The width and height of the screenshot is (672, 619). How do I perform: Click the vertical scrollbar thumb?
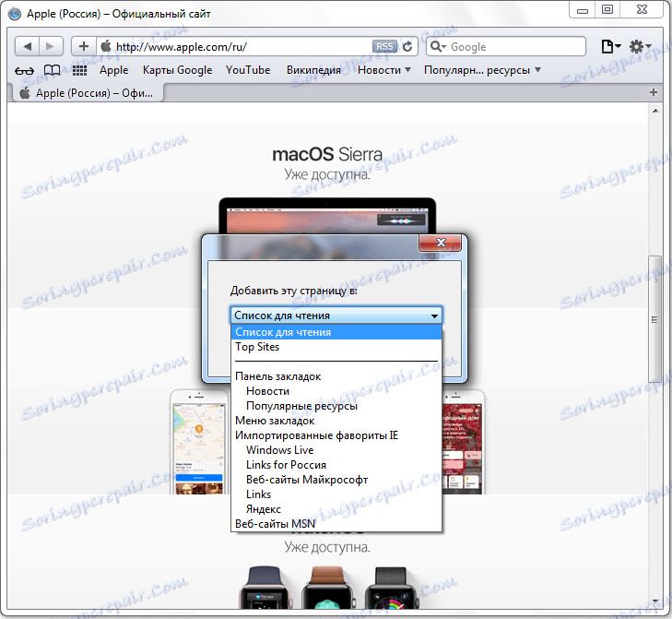tap(654, 319)
